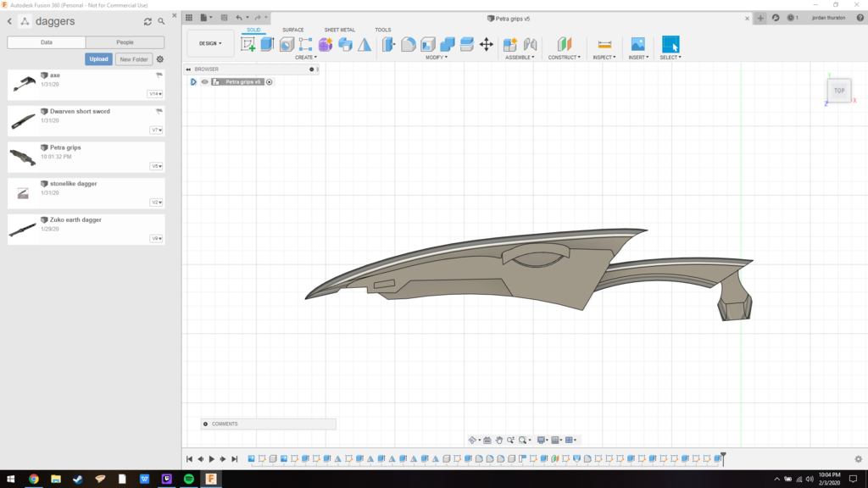Click the New Folder button
Image resolution: width=868 pixels, height=488 pixels.
pyautogui.click(x=134, y=59)
